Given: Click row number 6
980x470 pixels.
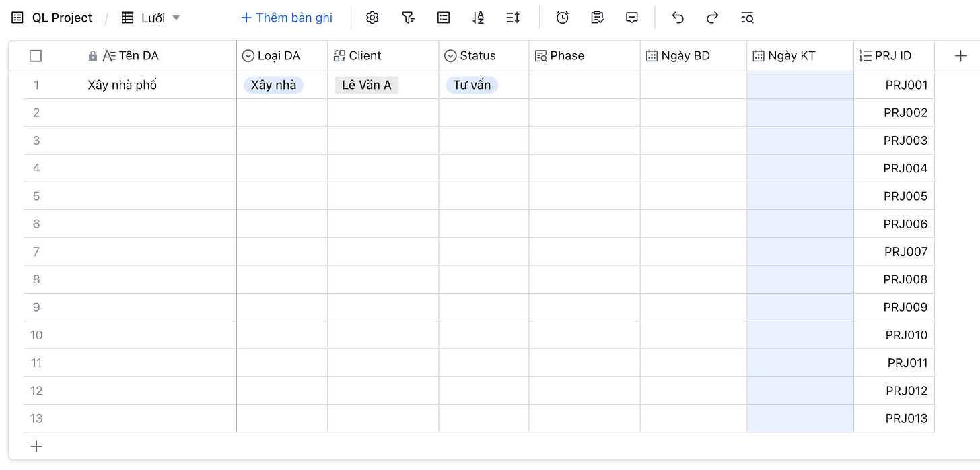Looking at the screenshot, I should [36, 224].
